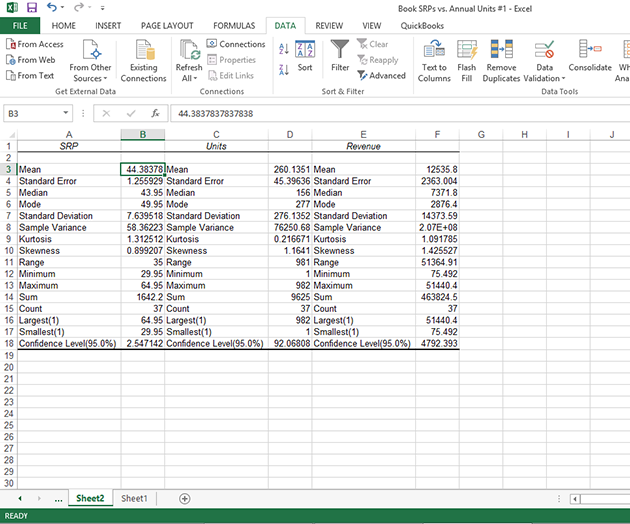Image resolution: width=630 pixels, height=524 pixels.
Task: Click the From Access icon
Action: [x=10, y=44]
